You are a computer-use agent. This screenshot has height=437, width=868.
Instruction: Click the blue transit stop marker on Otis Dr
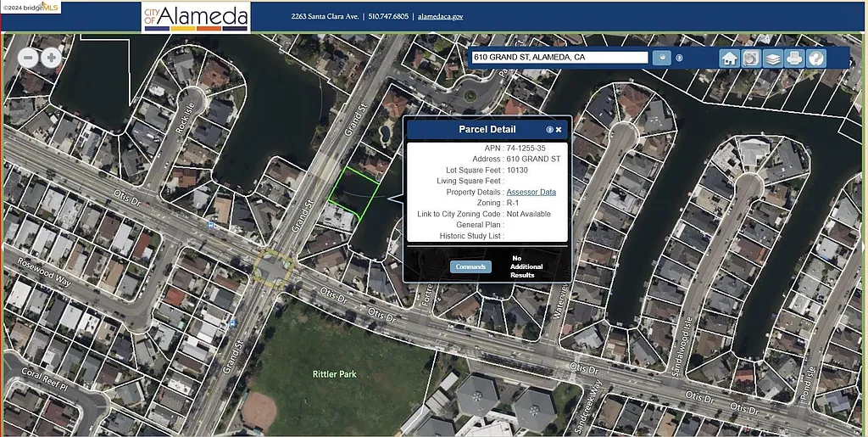210,225
